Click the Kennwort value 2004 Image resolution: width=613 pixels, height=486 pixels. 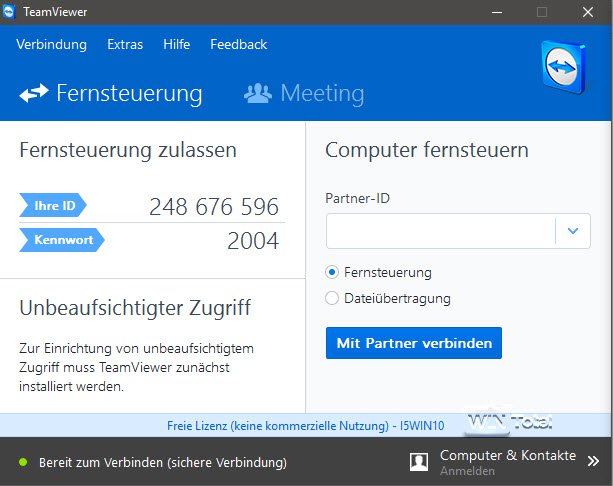pos(253,240)
